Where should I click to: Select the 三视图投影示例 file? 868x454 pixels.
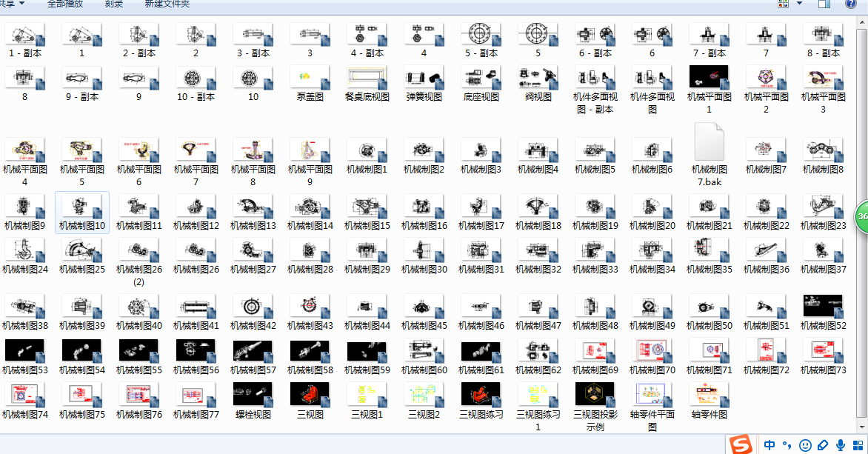[x=595, y=407]
